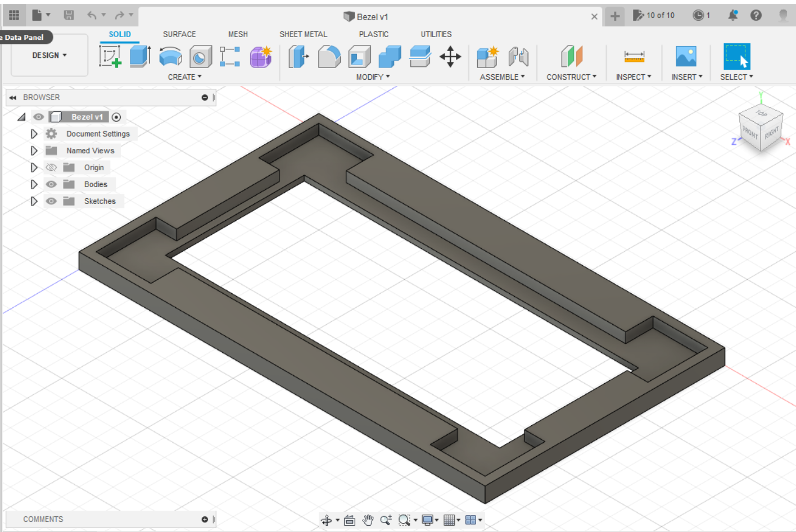The width and height of the screenshot is (796, 532).
Task: Select the Measure tool
Action: point(634,57)
